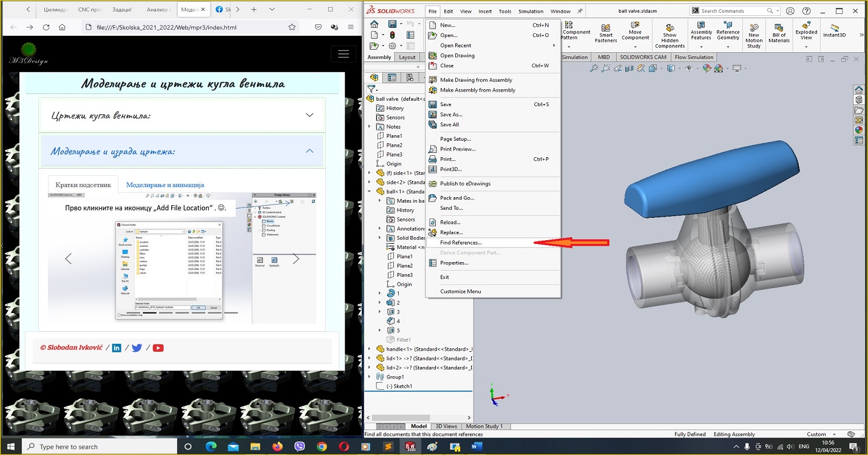
Task: Expand the Group1 tree node
Action: tap(370, 377)
